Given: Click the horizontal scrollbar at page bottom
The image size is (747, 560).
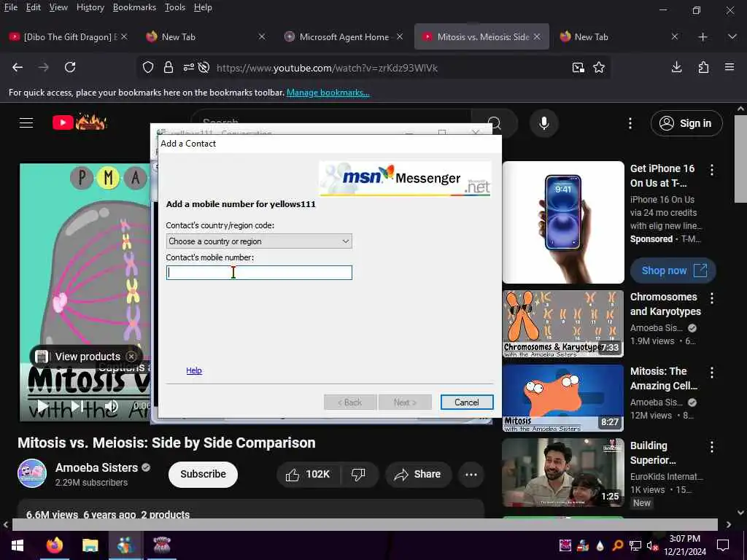Looking at the screenshot, I should (365, 524).
